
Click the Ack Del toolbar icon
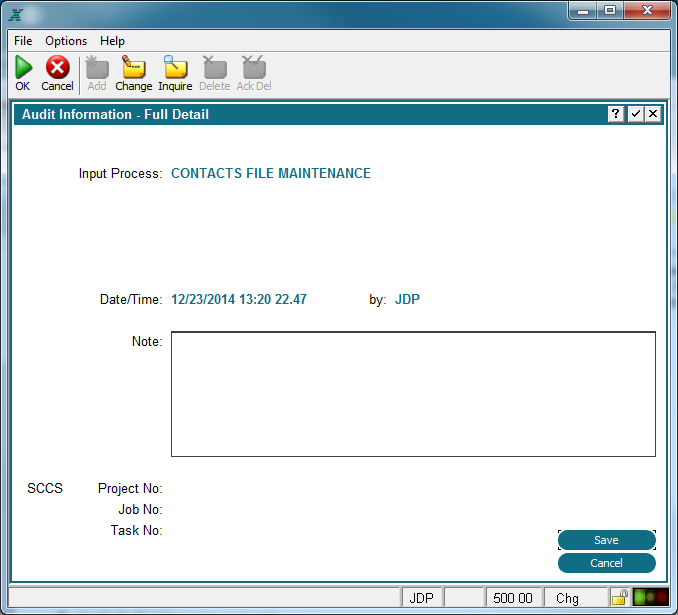pos(254,67)
